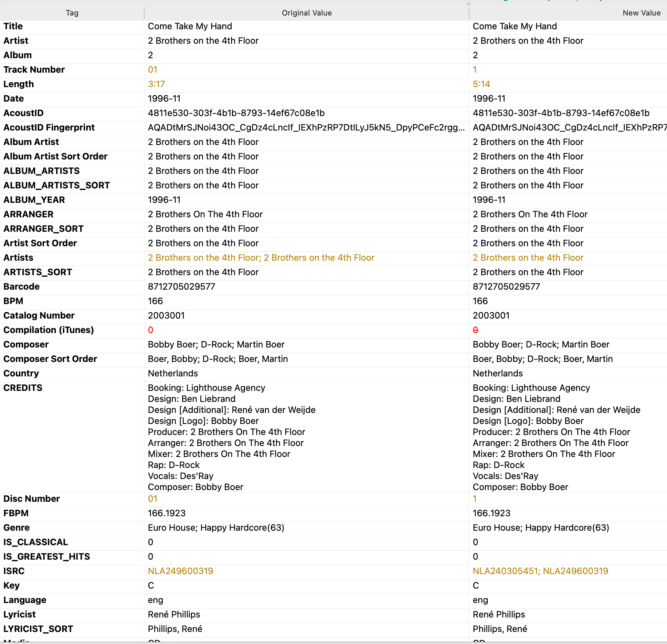
Task: Select the BPM tag row
Action: coord(13,301)
